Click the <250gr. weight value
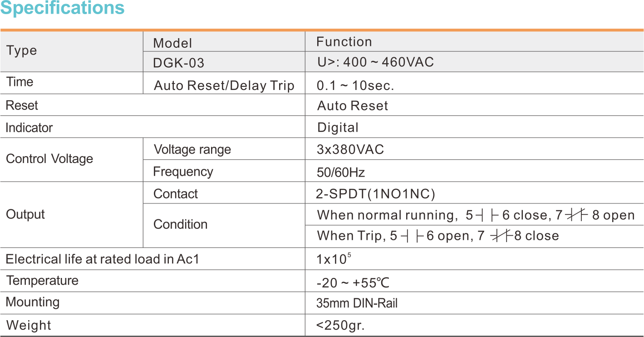 click(340, 326)
